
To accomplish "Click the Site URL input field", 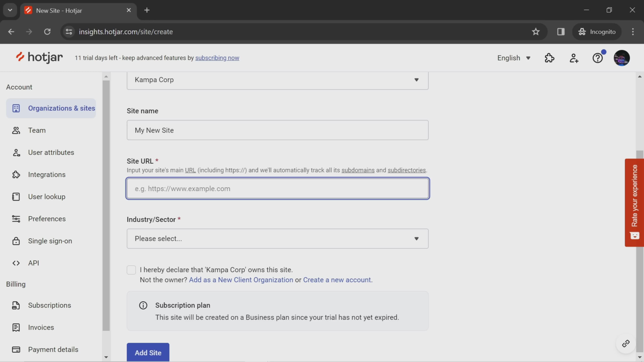I will point(278,188).
